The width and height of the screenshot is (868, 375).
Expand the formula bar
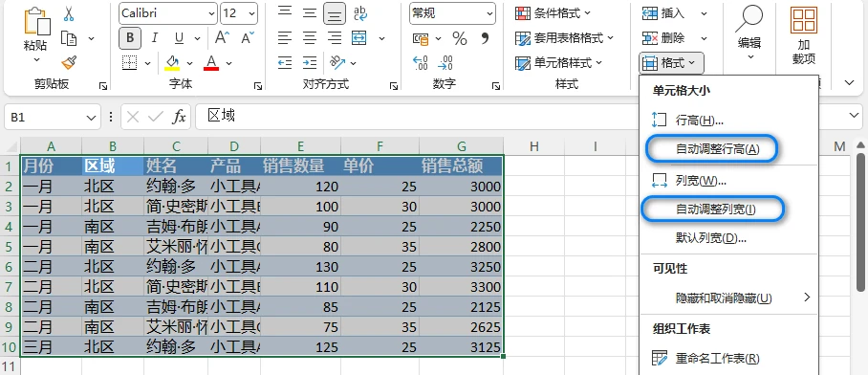click(x=856, y=115)
